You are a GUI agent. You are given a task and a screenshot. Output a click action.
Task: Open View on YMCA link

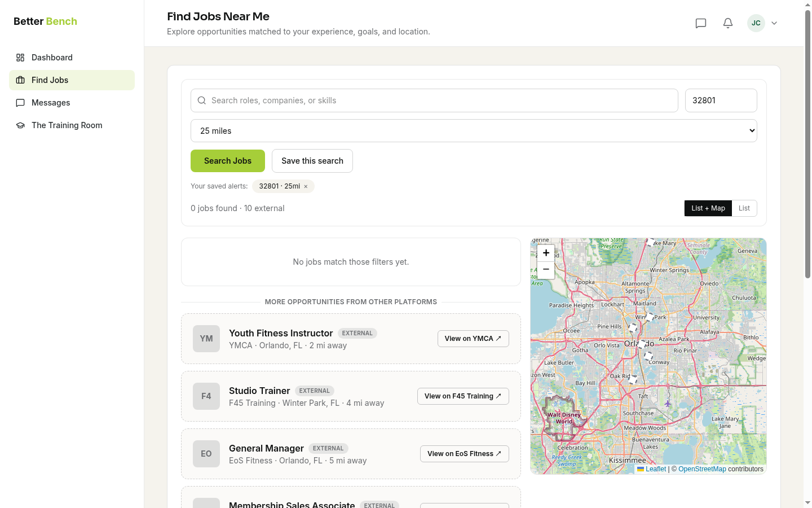click(x=473, y=339)
